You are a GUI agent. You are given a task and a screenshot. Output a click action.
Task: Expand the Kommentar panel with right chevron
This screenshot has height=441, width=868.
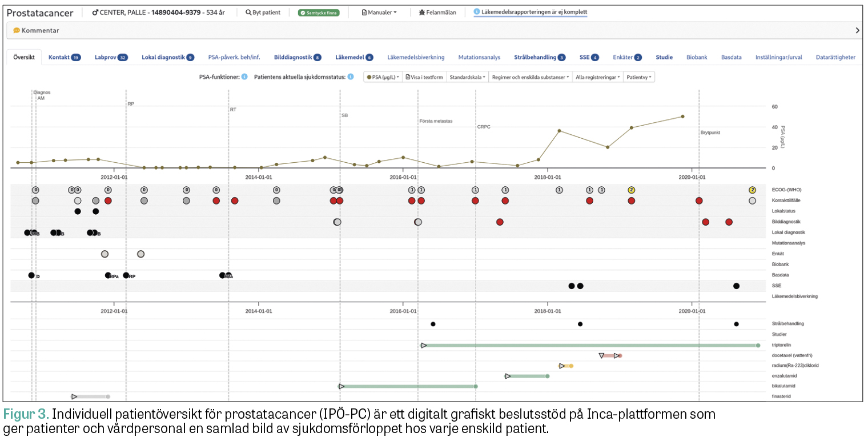point(857,30)
